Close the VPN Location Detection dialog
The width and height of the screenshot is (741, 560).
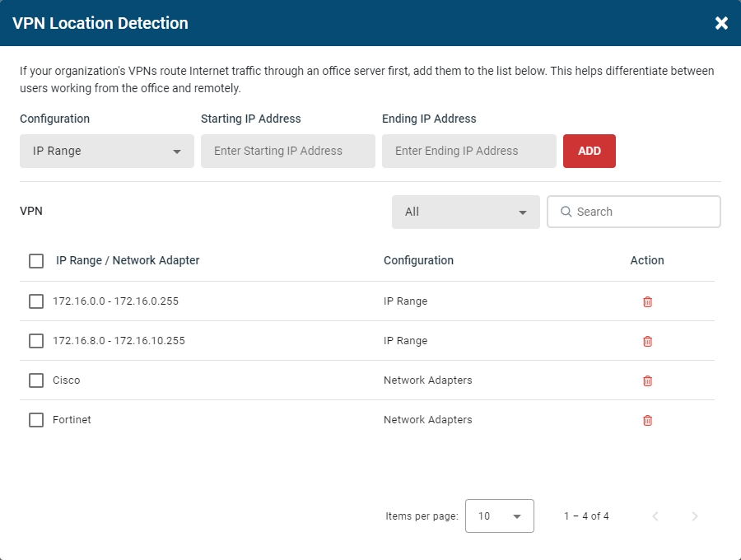click(721, 23)
